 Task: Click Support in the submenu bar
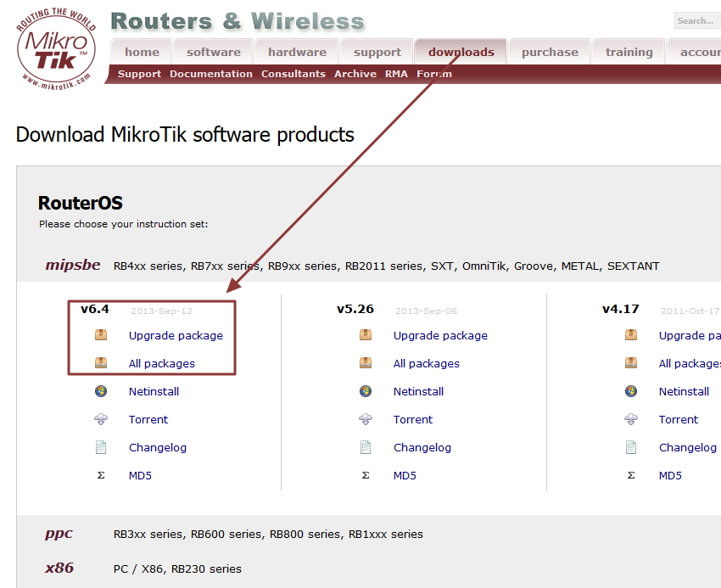139,74
